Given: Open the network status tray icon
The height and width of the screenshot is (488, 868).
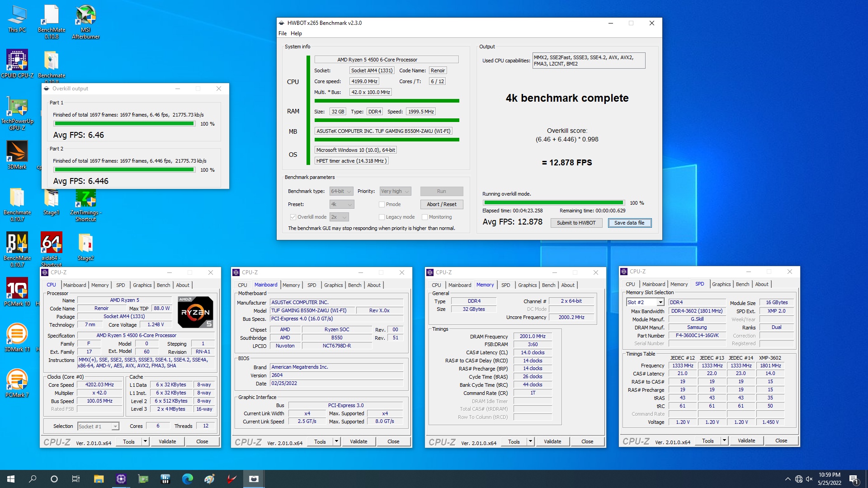Looking at the screenshot, I should (x=799, y=479).
